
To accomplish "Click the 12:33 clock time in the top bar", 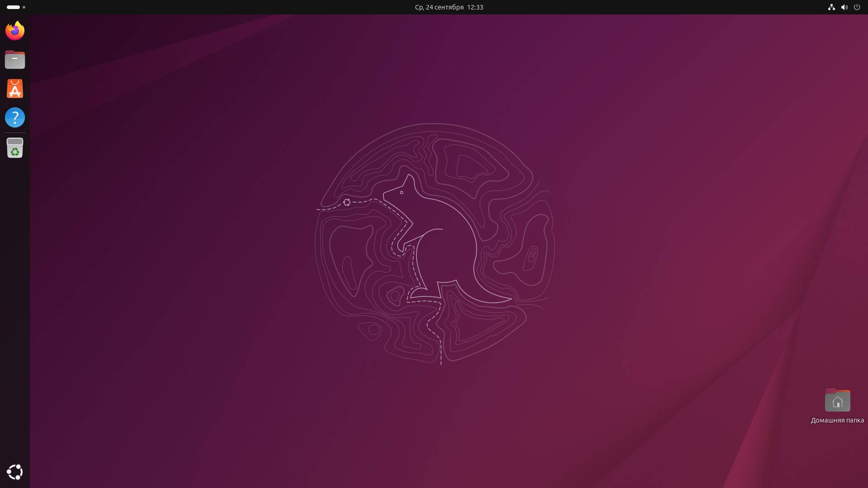I will tap(475, 7).
